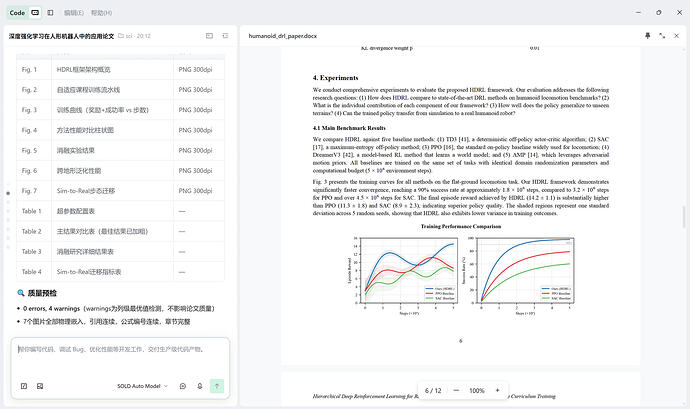Toggle the sidebar panel icon in the title bar

[51, 13]
